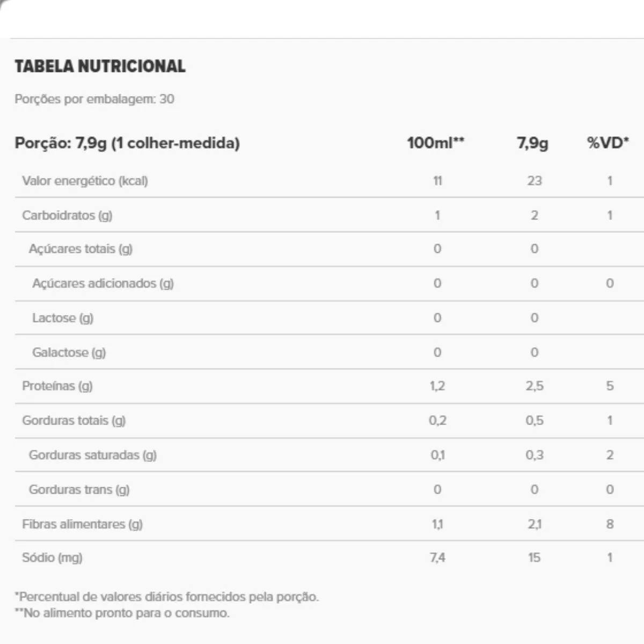644x644 pixels.
Task: Click the Gorduras trans (g) row label
Action: click(x=79, y=489)
